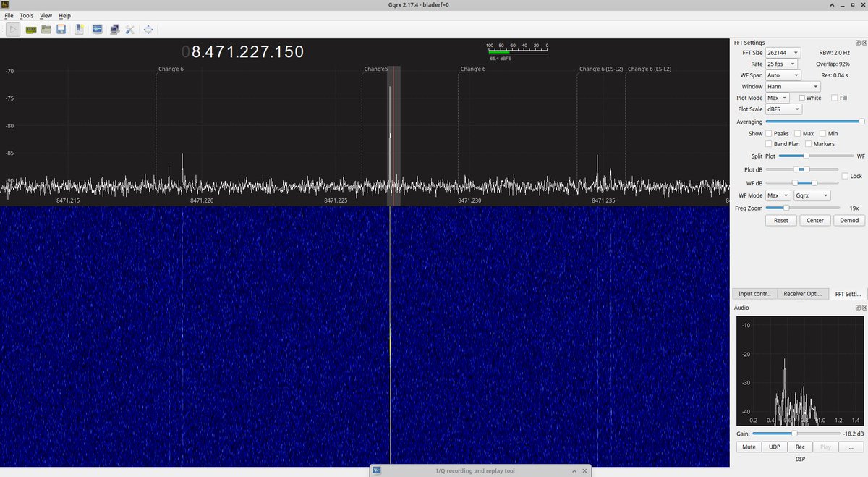Click the Gqrx app icon in title bar
The width and height of the screenshot is (868, 477).
5,5
